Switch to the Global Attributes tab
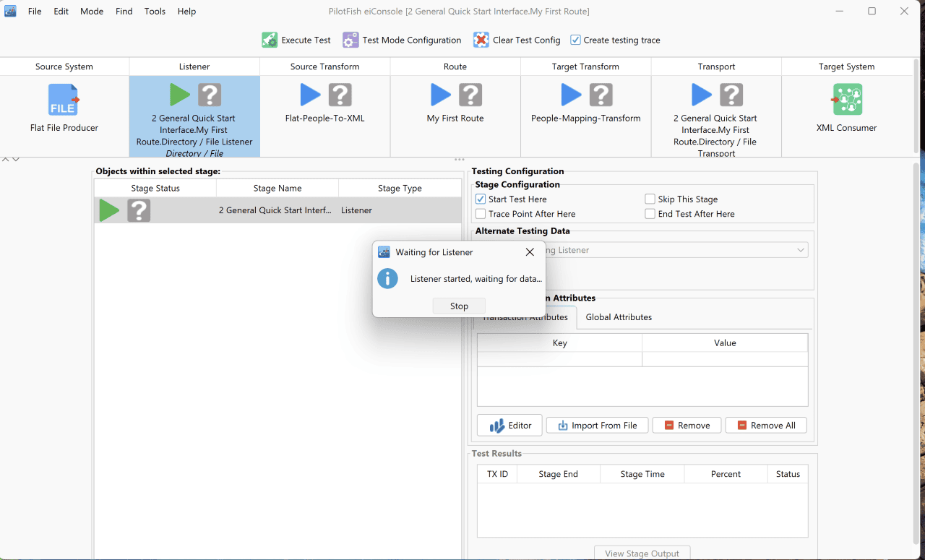The height and width of the screenshot is (560, 925). click(619, 317)
